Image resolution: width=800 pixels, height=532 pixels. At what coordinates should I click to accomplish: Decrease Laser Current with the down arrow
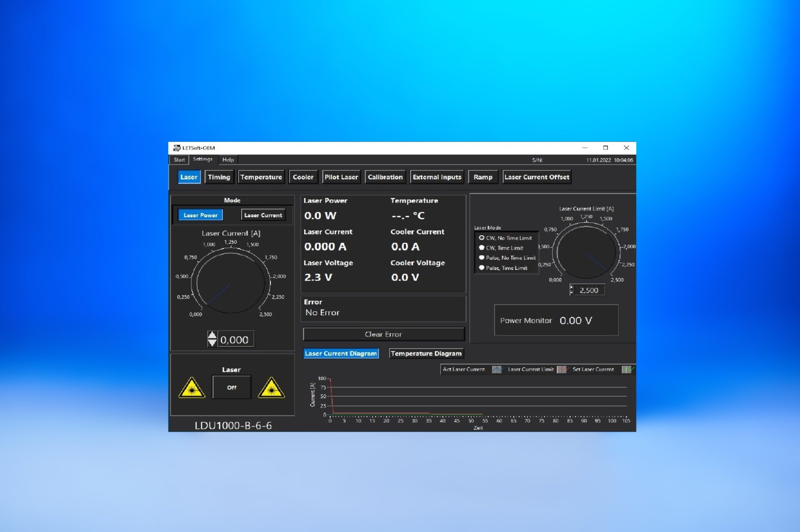tap(212, 343)
